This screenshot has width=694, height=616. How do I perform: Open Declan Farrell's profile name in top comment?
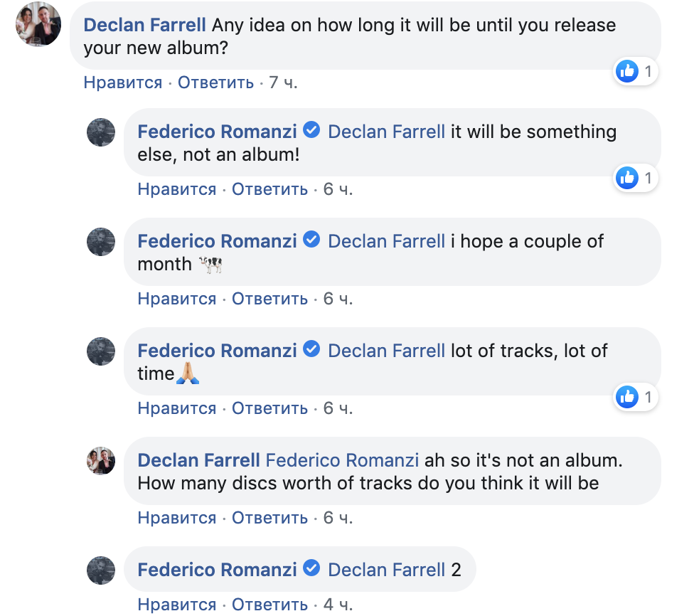145,25
